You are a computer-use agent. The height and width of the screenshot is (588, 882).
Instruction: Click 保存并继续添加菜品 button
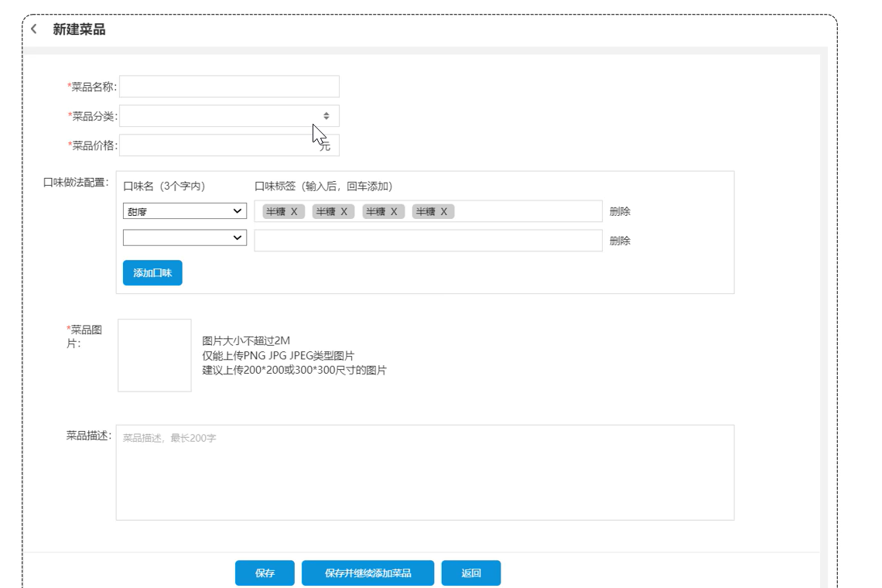(x=367, y=573)
